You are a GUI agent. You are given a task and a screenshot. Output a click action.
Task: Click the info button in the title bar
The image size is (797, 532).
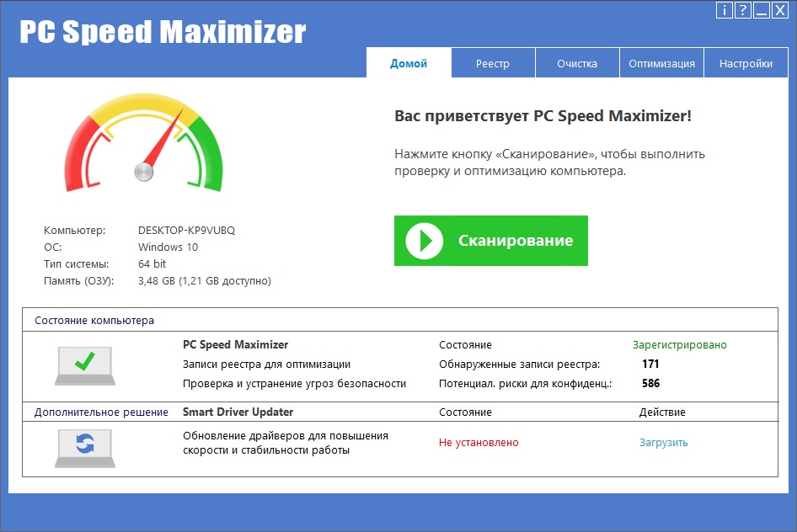tap(725, 10)
